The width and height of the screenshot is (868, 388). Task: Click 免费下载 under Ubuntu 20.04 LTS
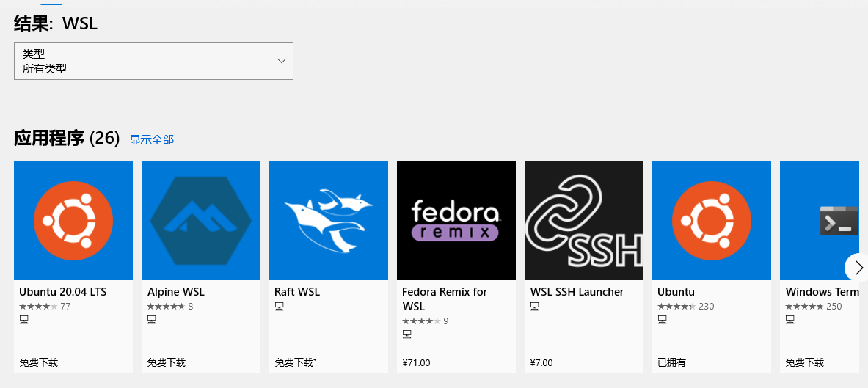[x=39, y=362]
